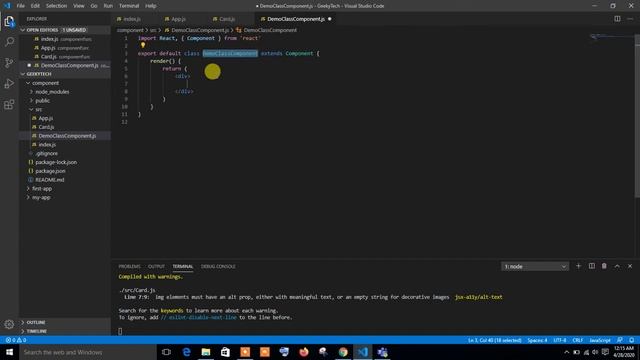Open the Search view in activity bar
Viewport: 640px width, 360px height.
9,42
